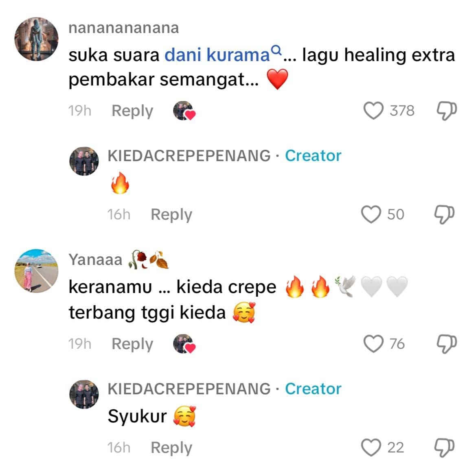Viewport: 476px width, 472px height.
Task: Open nanananananana's profile picture
Action: (x=36, y=39)
